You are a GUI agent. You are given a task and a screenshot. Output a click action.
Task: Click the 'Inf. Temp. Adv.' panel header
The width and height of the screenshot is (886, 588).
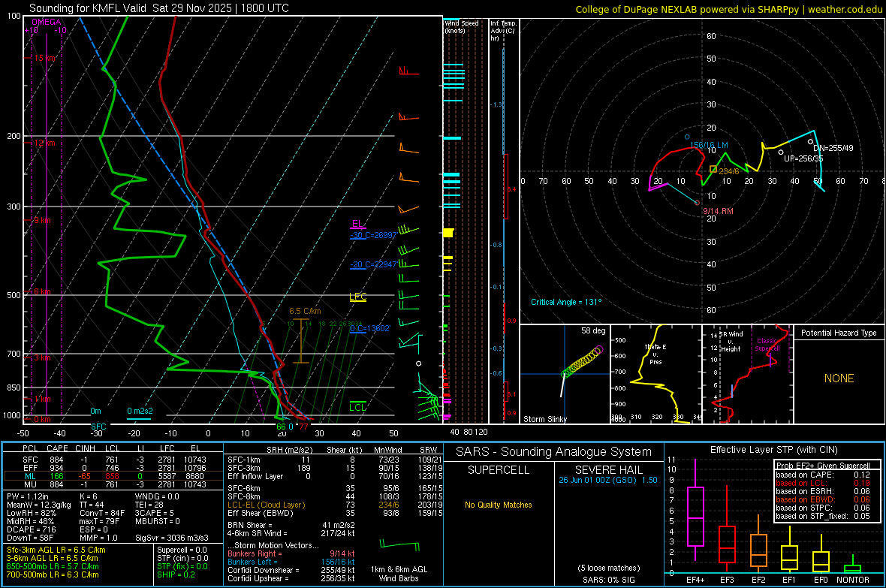(x=503, y=31)
